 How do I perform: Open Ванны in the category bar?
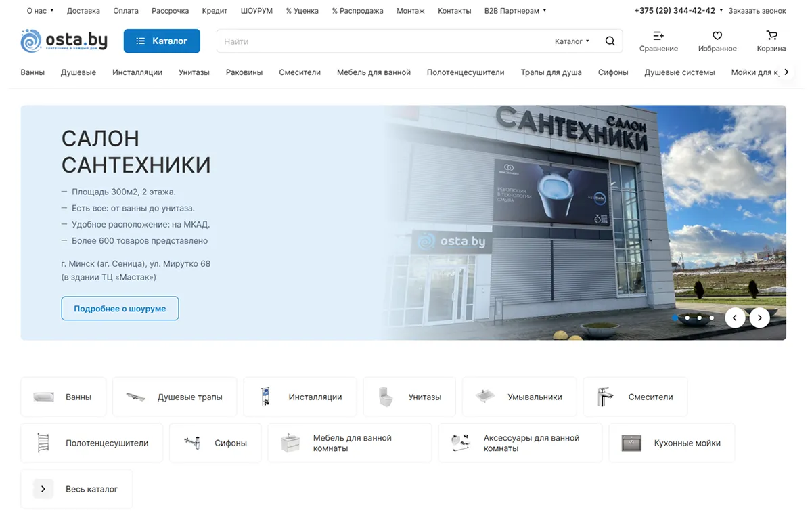pyautogui.click(x=32, y=72)
